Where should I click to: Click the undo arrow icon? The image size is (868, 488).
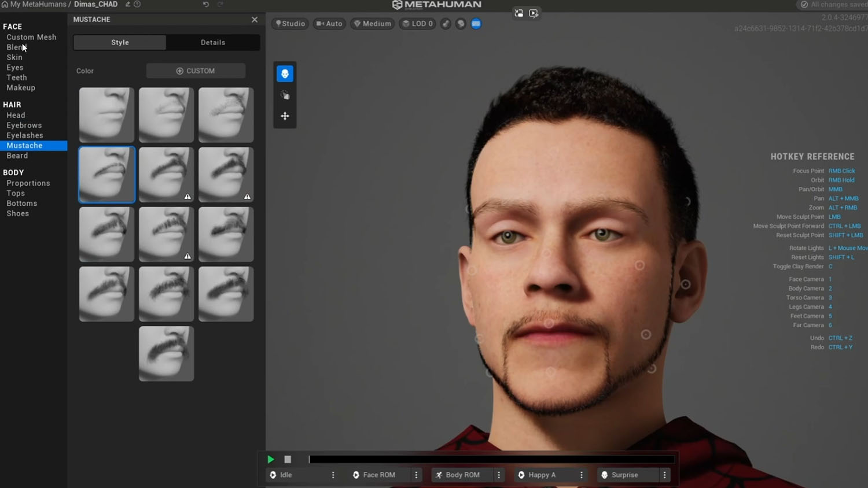pos(206,5)
